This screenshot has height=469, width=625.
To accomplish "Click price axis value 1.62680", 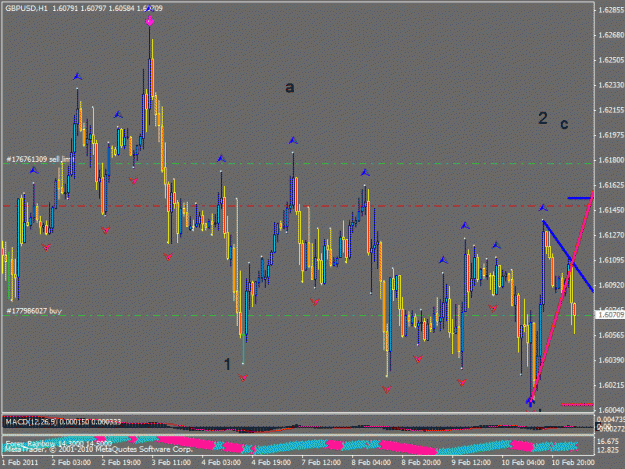I will pyautogui.click(x=611, y=35).
